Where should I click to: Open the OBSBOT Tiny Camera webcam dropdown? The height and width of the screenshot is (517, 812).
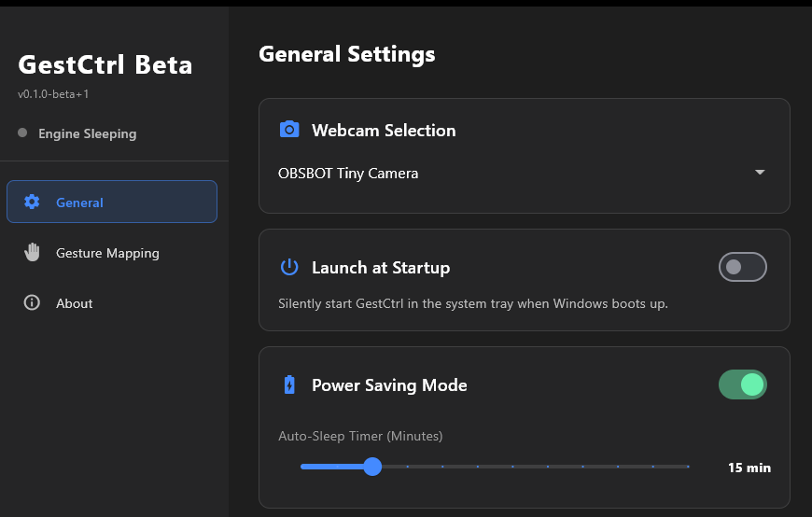click(525, 173)
